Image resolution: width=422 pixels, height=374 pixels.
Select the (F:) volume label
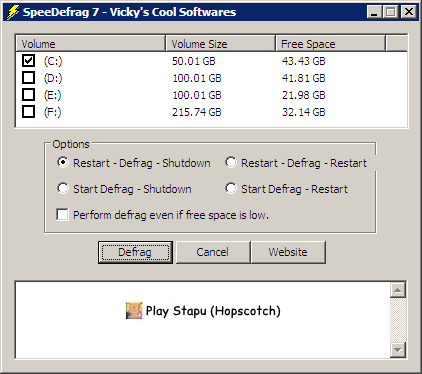[x=53, y=112]
